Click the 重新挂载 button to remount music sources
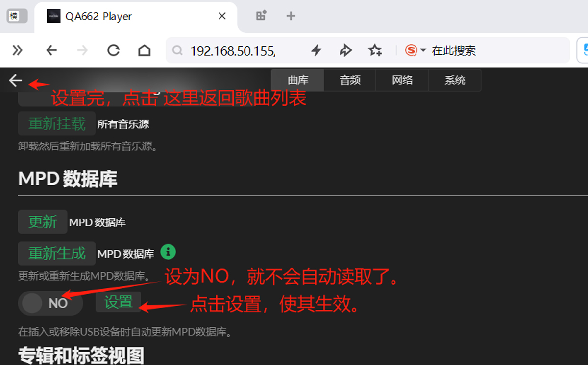This screenshot has width=588, height=365. (x=56, y=123)
